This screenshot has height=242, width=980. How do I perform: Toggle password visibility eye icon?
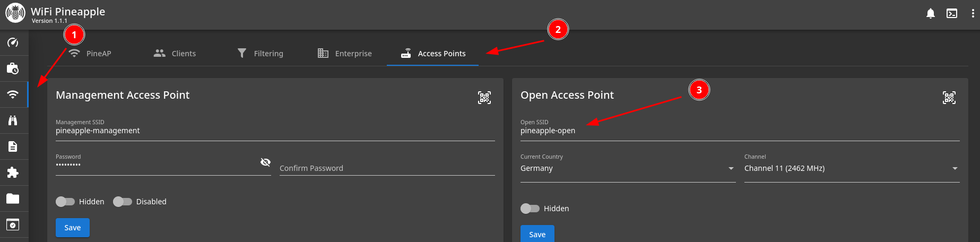click(265, 162)
